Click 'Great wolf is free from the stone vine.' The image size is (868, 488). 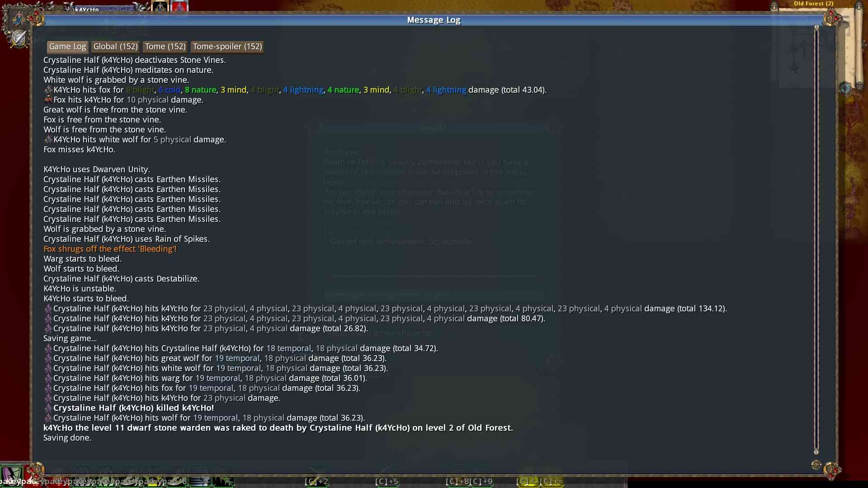tap(115, 110)
